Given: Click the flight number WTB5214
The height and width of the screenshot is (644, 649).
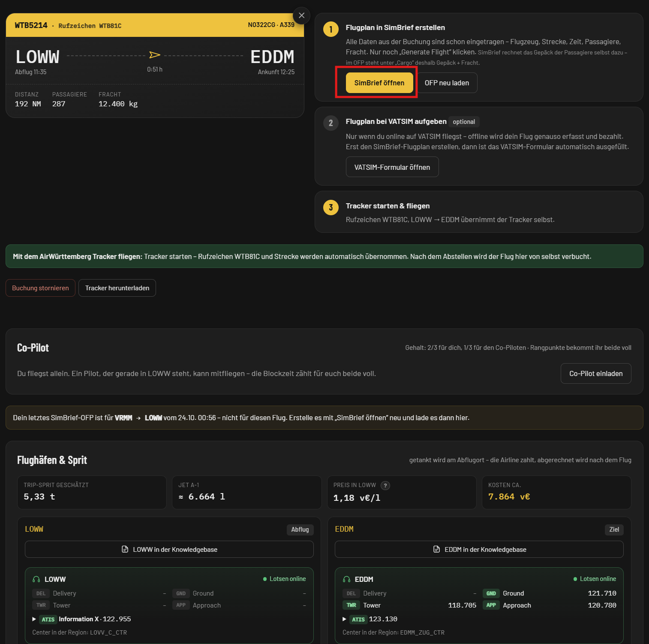Looking at the screenshot, I should [x=31, y=25].
